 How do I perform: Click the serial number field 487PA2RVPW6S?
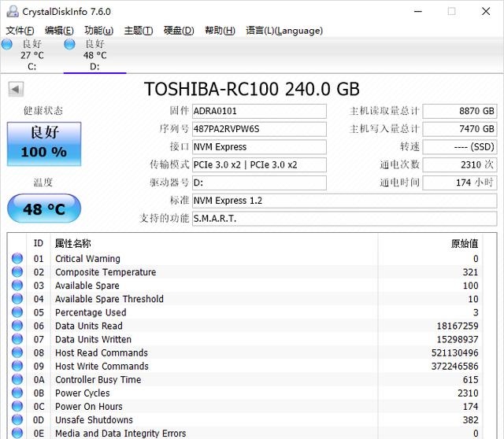[259, 129]
